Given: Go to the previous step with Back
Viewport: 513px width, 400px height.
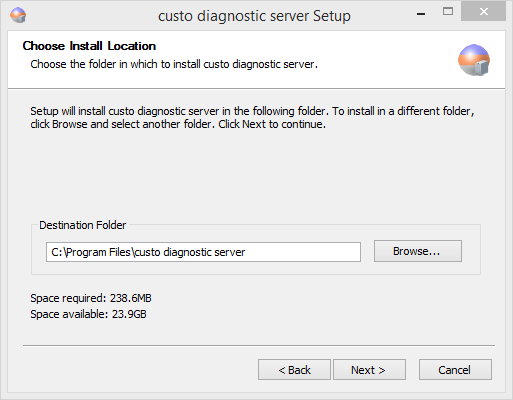Looking at the screenshot, I should (294, 370).
